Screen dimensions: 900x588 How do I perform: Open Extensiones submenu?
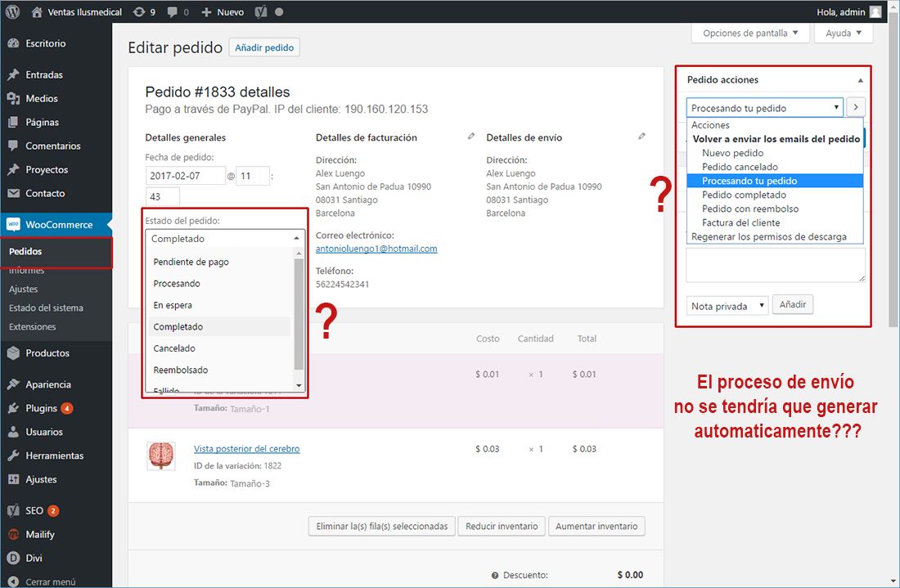tap(32, 327)
